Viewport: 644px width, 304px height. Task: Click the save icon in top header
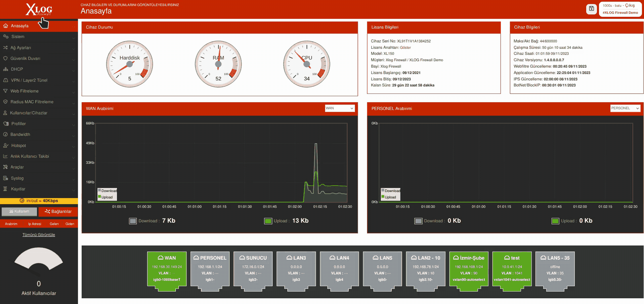coord(591,9)
